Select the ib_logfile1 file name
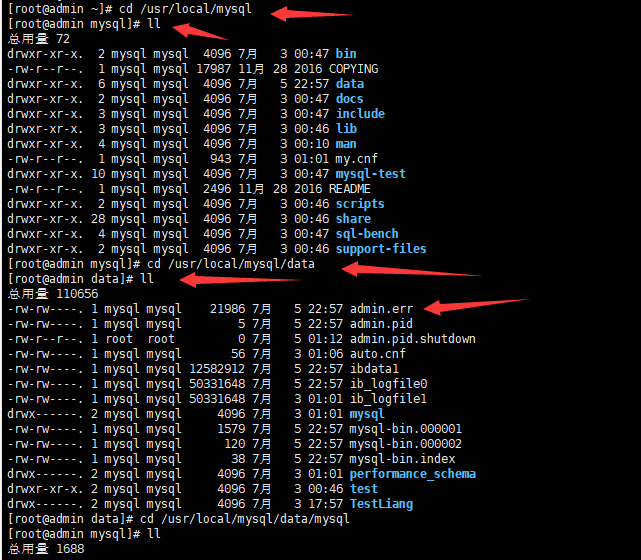 pyautogui.click(x=388, y=399)
